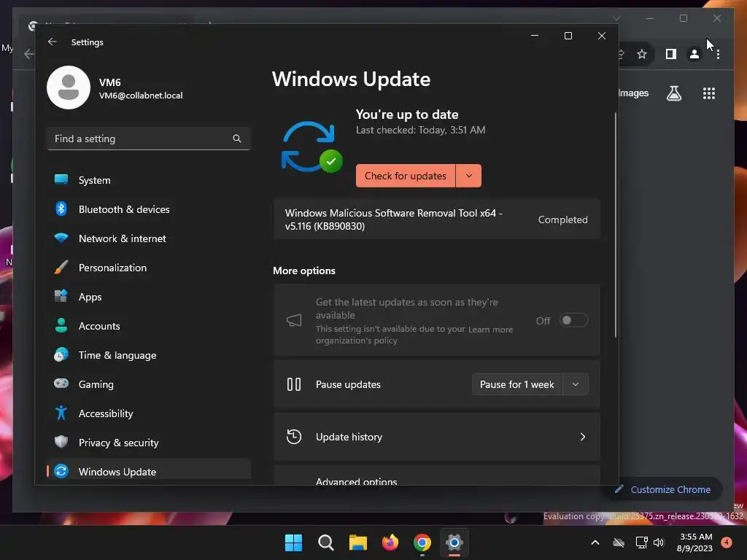Screen dimensions: 747x560
Task: Click the Malicious Software Removal Tool entry
Action: pos(436,219)
